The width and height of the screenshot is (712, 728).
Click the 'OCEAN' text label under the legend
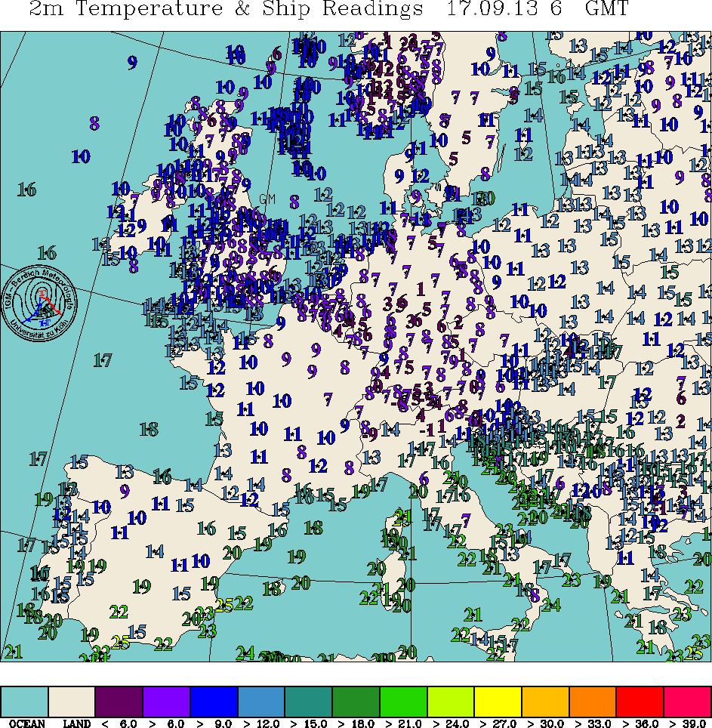(27, 723)
